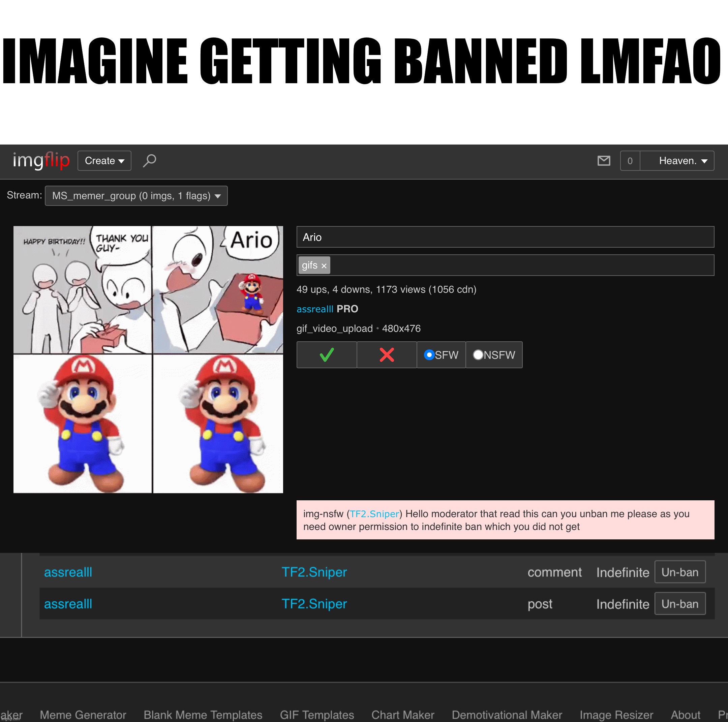Approve the image with the green checkmark
The image size is (728, 722).
pyautogui.click(x=326, y=355)
